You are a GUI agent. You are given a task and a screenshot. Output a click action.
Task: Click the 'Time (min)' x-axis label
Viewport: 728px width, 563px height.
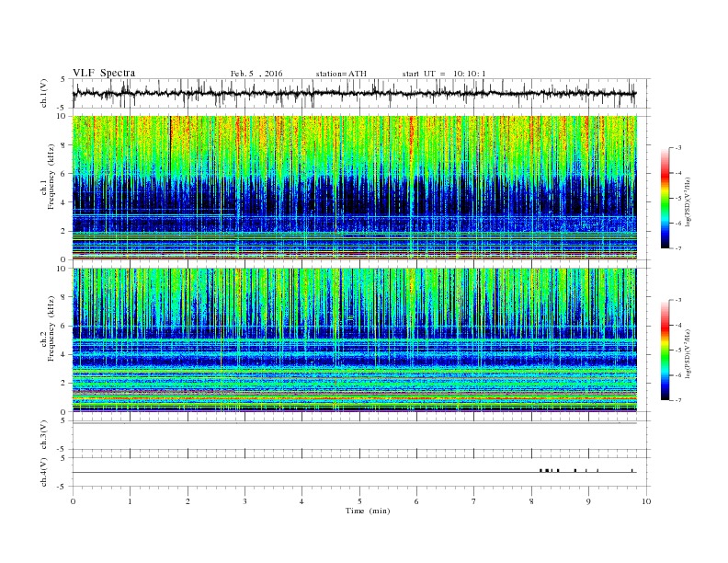pos(368,511)
